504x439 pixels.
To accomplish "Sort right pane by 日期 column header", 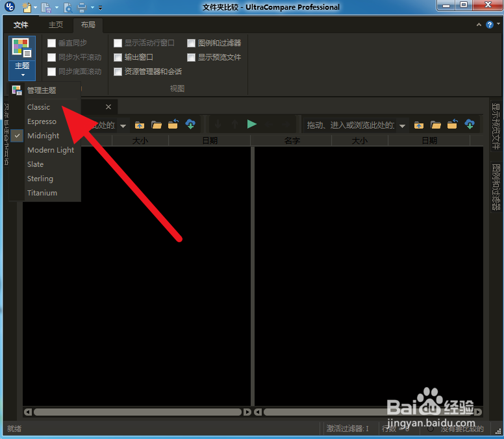I will tap(429, 140).
